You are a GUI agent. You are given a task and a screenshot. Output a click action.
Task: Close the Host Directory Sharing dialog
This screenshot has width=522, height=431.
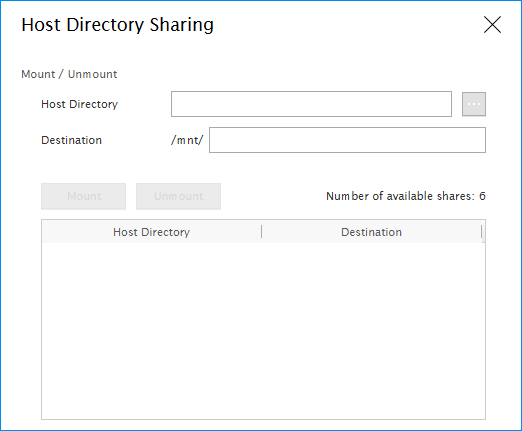(x=492, y=25)
